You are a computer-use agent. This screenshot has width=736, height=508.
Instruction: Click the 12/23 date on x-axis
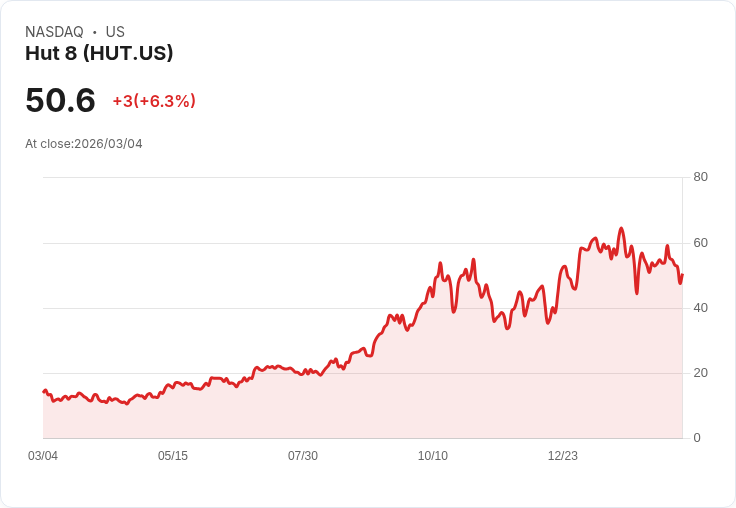(x=563, y=455)
